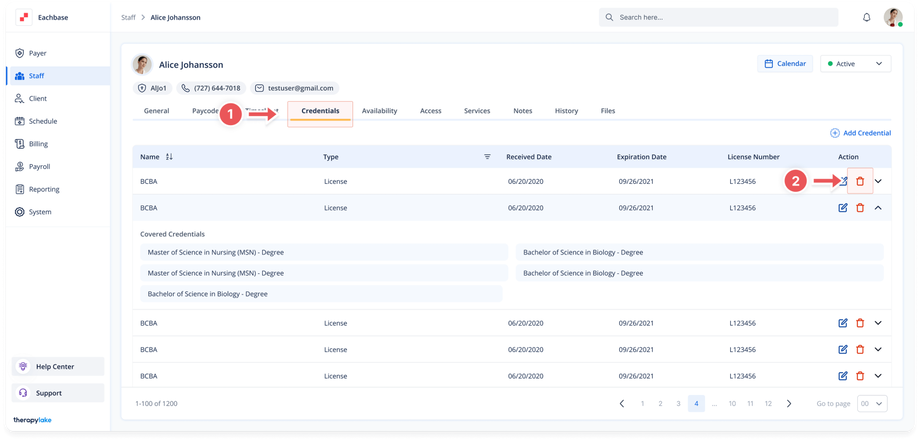The width and height of the screenshot is (920, 441).
Task: Click into the Search here field
Action: 718,18
